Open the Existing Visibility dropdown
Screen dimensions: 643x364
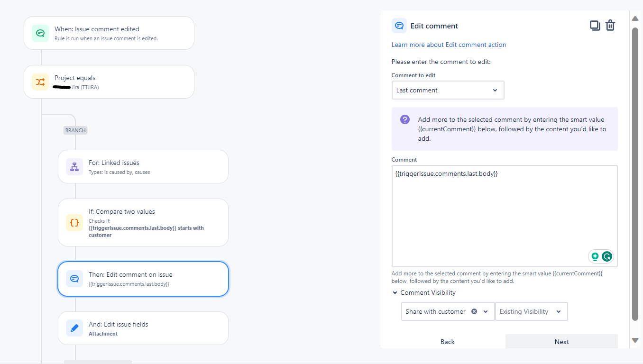531,311
